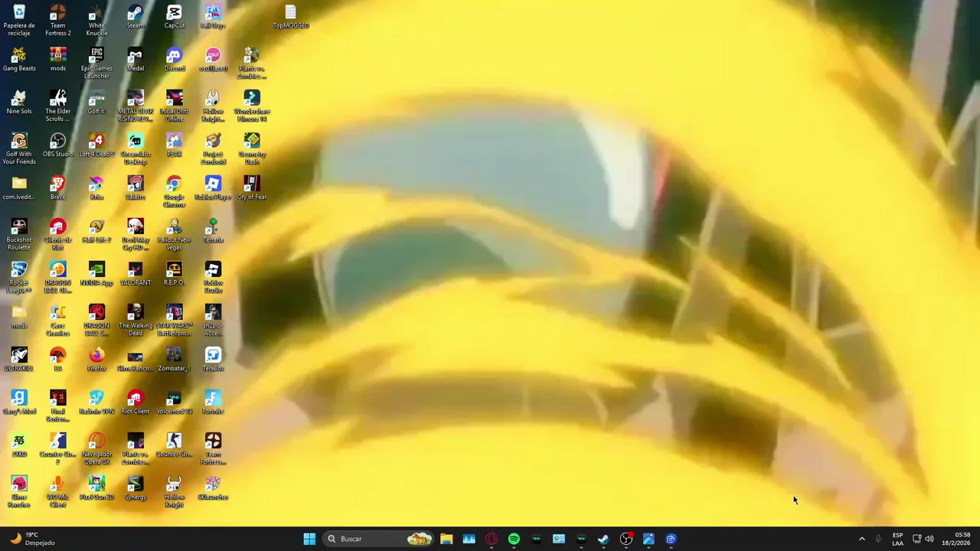Select the com.lvedit folder
The image size is (980, 551).
point(19,188)
